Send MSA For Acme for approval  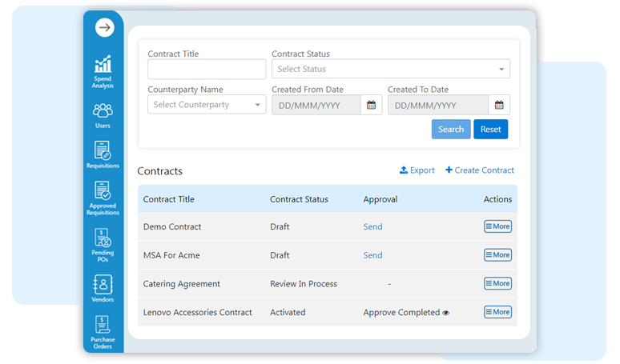pyautogui.click(x=372, y=255)
